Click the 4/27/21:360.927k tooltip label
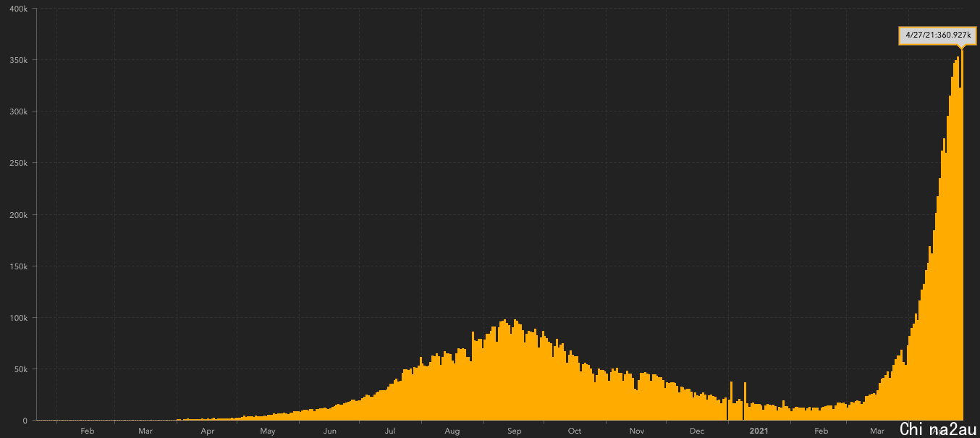The image size is (980, 438). pyautogui.click(x=937, y=35)
